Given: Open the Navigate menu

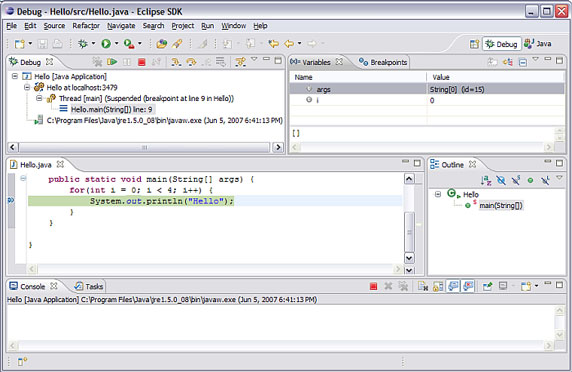Looking at the screenshot, I should (x=121, y=26).
